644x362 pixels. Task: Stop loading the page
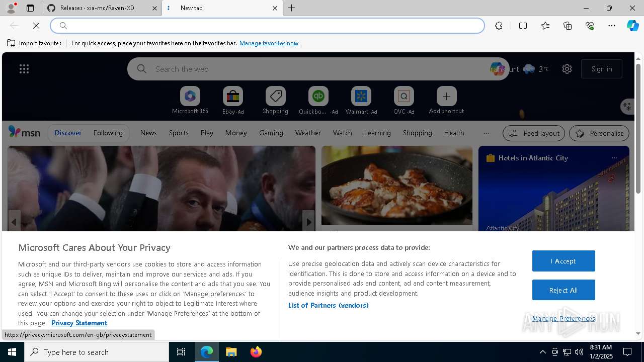pyautogui.click(x=36, y=26)
